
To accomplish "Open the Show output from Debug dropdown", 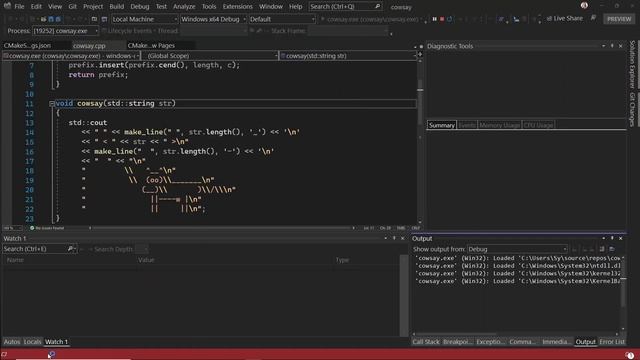I will click(517, 249).
